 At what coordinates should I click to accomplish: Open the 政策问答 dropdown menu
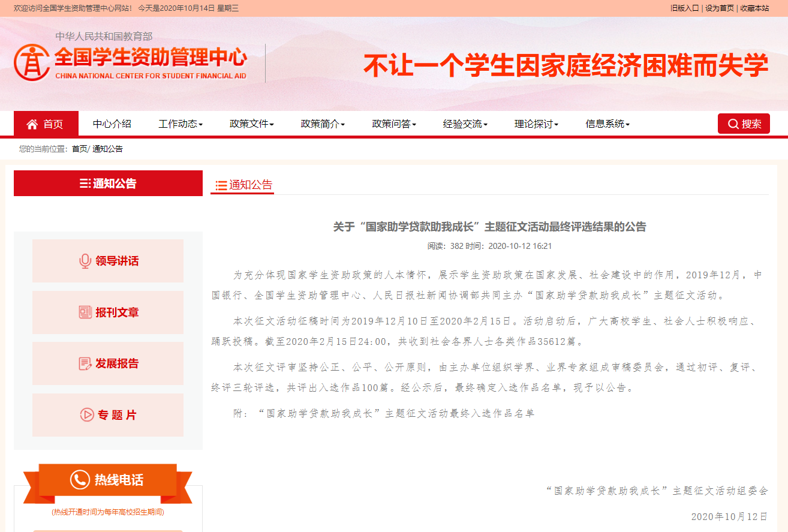pos(394,124)
